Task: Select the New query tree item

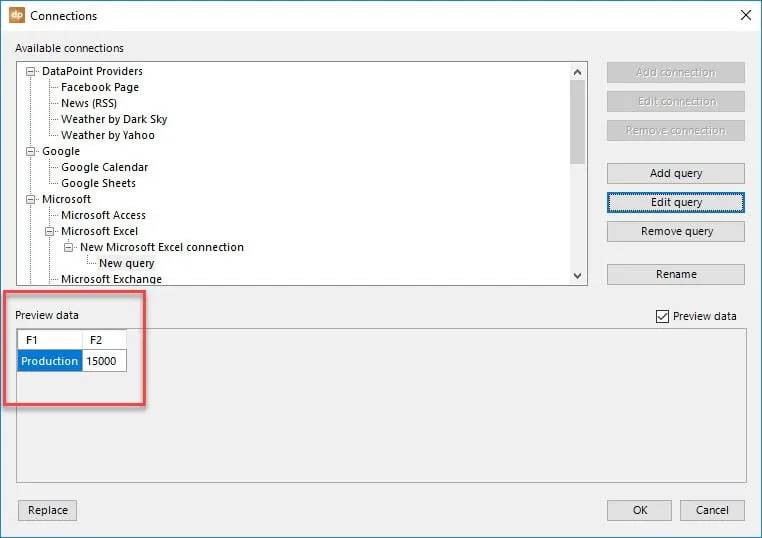Action: [x=126, y=264]
